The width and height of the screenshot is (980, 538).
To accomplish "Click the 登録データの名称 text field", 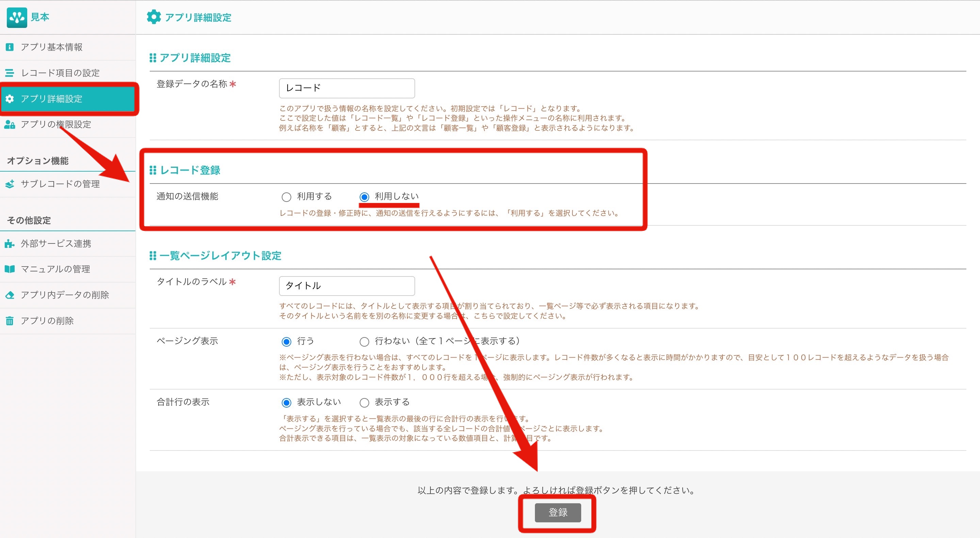I will point(347,88).
